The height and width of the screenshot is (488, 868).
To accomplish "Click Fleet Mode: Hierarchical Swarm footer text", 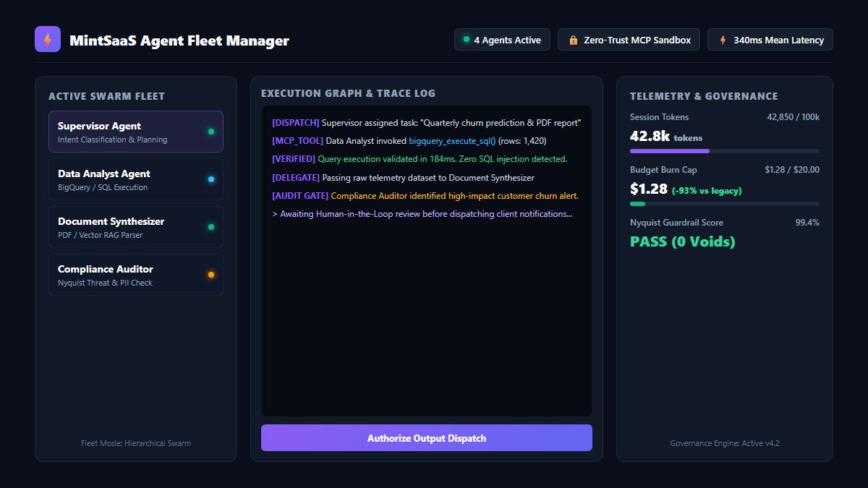I will coord(136,443).
